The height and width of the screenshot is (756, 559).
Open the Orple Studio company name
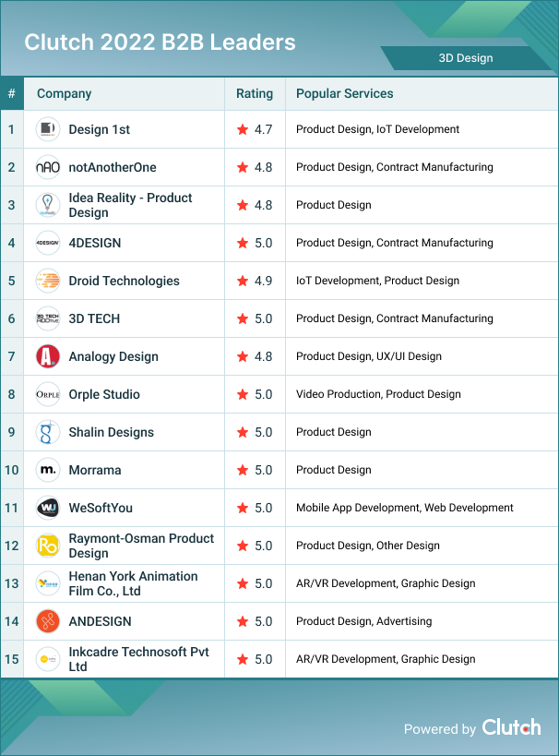(x=104, y=394)
